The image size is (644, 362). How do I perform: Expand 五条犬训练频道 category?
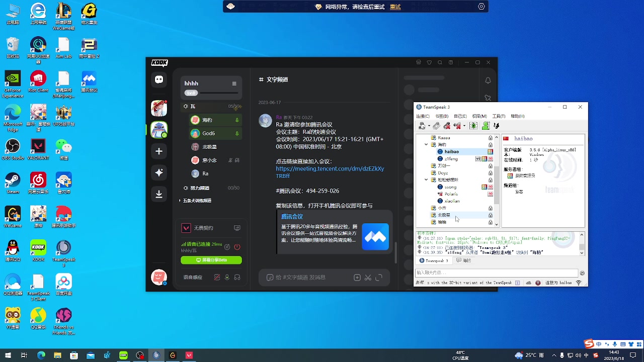195,201
